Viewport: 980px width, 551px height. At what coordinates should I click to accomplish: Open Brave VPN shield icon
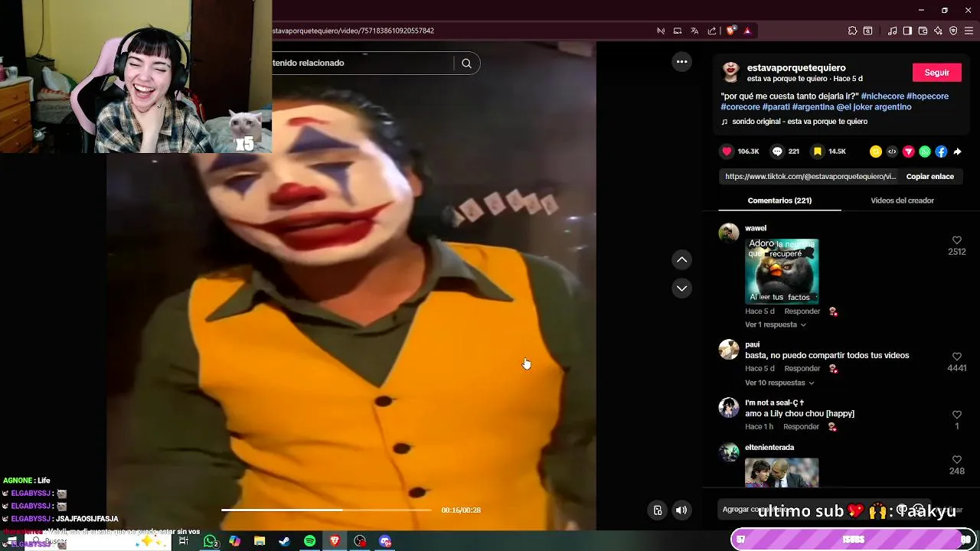click(x=953, y=31)
